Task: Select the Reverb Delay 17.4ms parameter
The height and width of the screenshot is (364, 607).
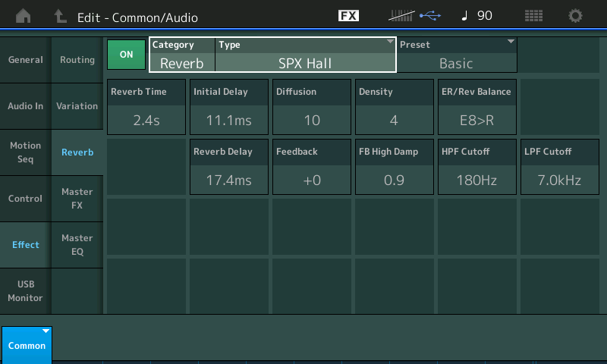Action: pos(229,167)
